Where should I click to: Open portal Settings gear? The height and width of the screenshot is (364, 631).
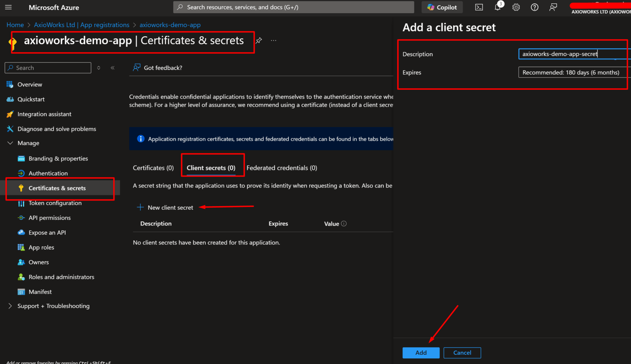[x=516, y=7]
